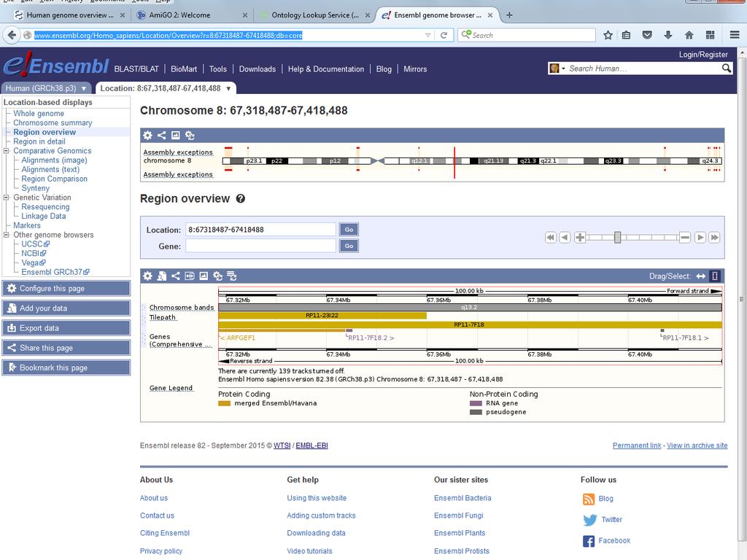The width and height of the screenshot is (747, 560).
Task: Switch to Select mode icon
Action: (715, 276)
